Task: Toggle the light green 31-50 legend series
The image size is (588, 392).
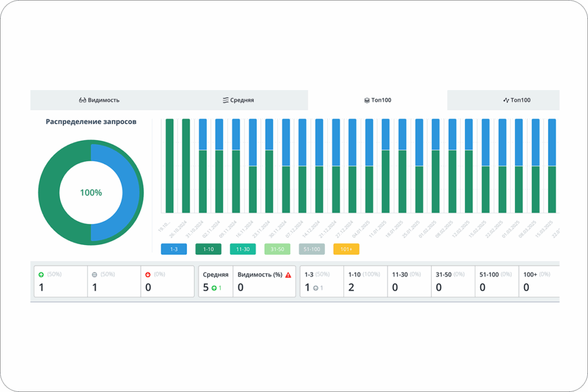Action: [x=277, y=249]
